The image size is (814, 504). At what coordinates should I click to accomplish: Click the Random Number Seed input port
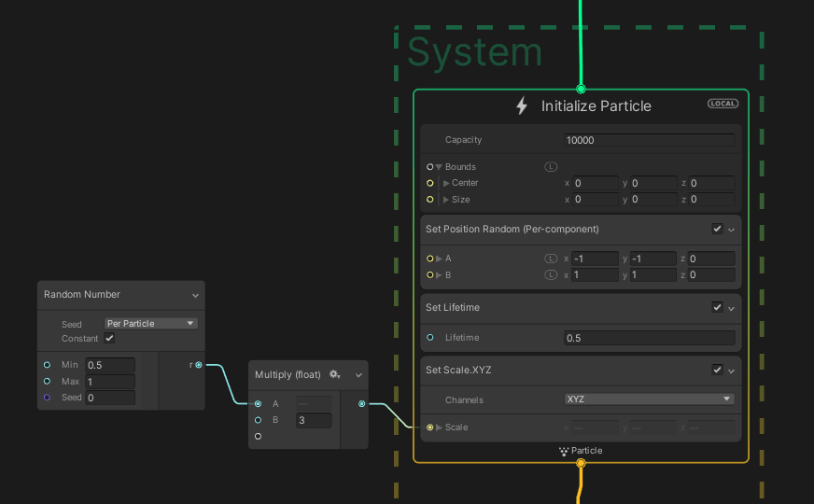coord(48,397)
